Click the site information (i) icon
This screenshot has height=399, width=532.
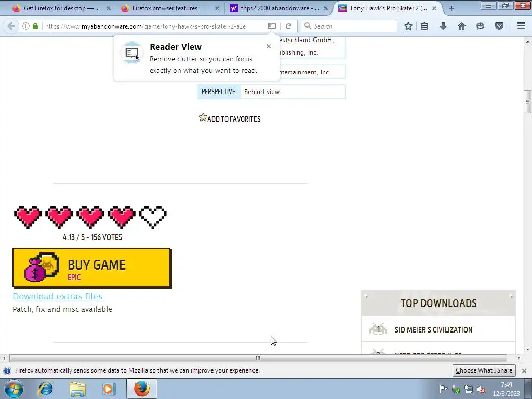pos(26,26)
